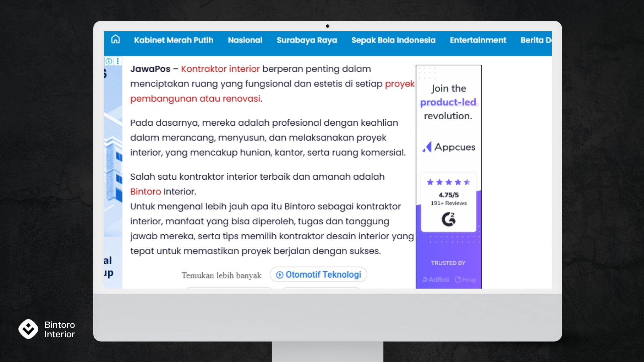Click the ad info icon
Viewport: 644px width, 362px height.
click(x=109, y=61)
